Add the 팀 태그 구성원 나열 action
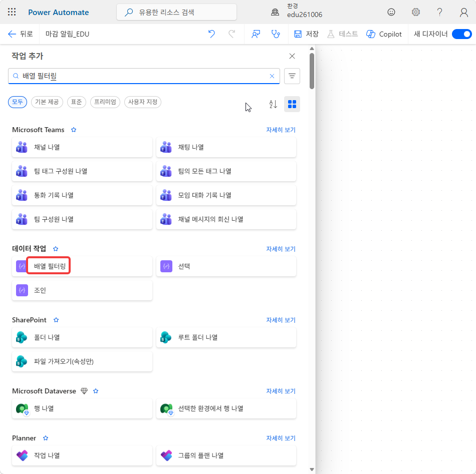476x474 pixels. [82, 171]
